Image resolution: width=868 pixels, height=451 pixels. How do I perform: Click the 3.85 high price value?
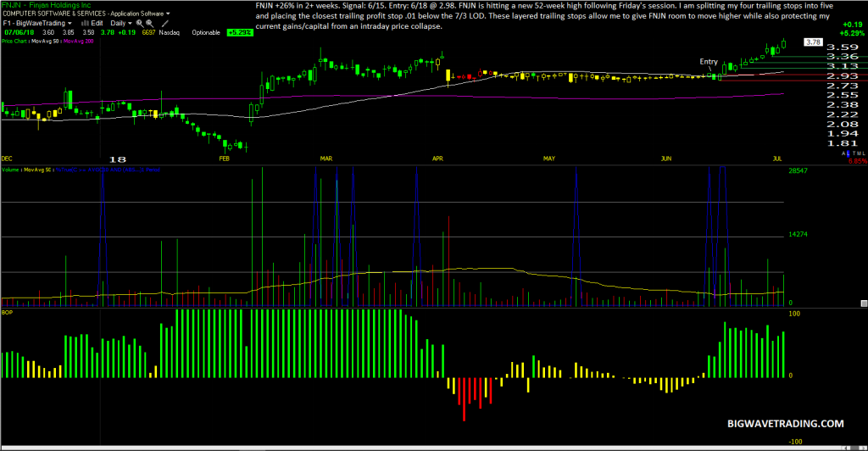coord(68,33)
